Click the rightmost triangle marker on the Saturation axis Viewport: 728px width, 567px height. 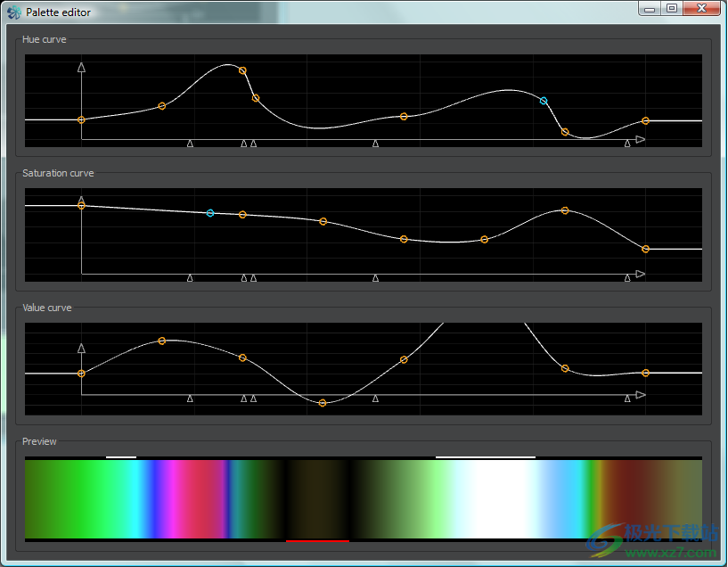click(627, 277)
